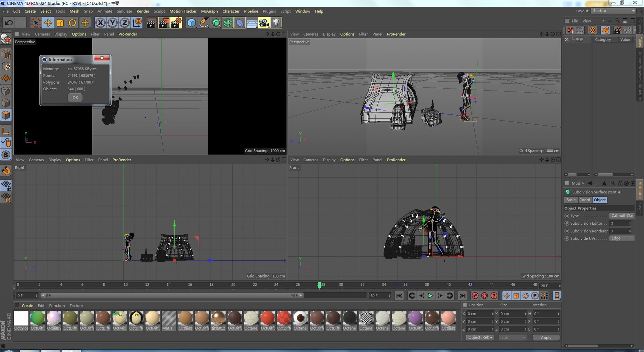Viewport: 644px width, 352px height.
Task: Toggle the Z axis lock
Action: pos(124,23)
